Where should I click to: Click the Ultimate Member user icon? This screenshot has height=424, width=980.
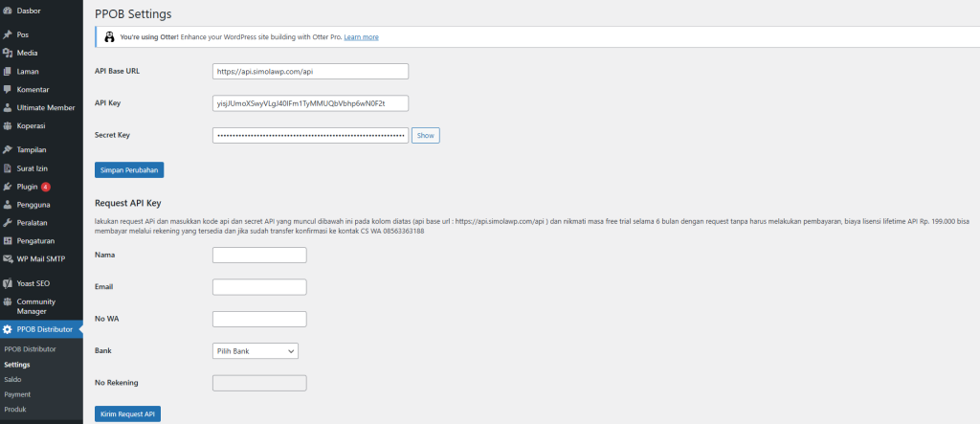pos(8,107)
